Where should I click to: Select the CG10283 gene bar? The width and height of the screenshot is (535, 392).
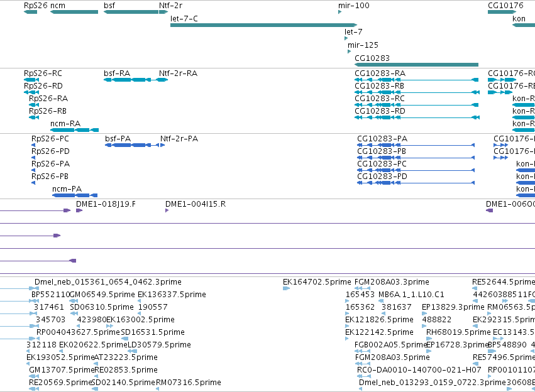pyautogui.click(x=417, y=65)
